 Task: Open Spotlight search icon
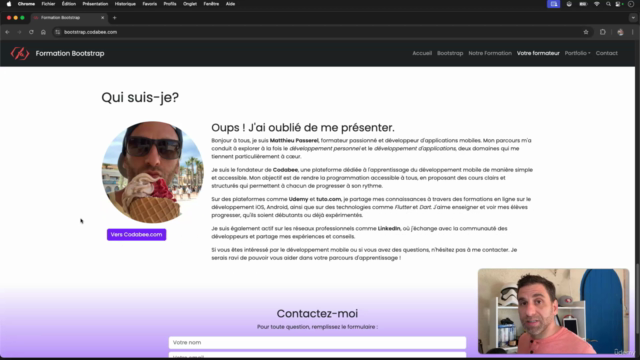pos(608,4)
